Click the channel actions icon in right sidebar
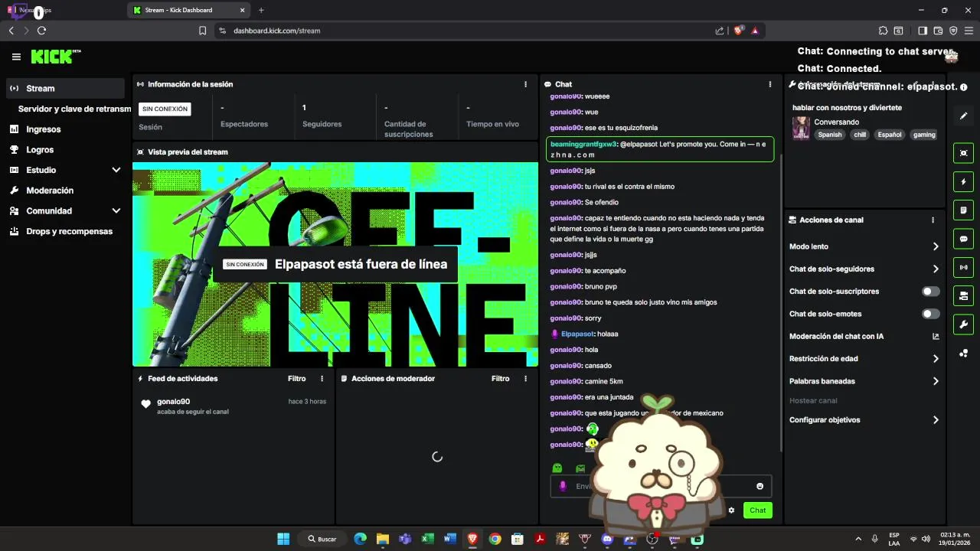Screen dimensions: 980x551 coord(964,295)
